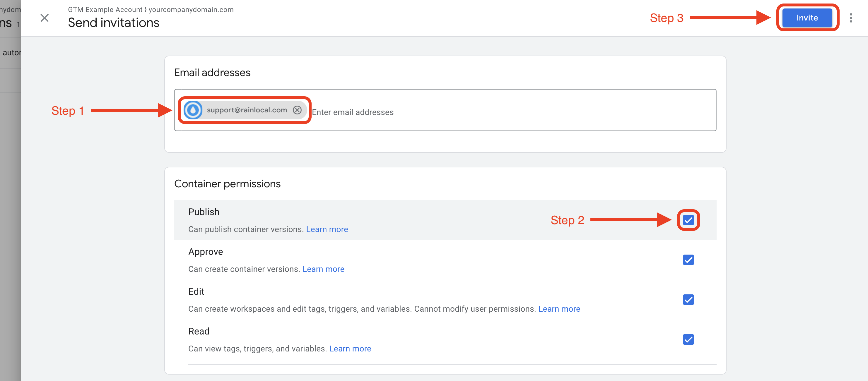
Task: Click the yourcompanydomain.com breadcrumb
Action: coord(191,9)
